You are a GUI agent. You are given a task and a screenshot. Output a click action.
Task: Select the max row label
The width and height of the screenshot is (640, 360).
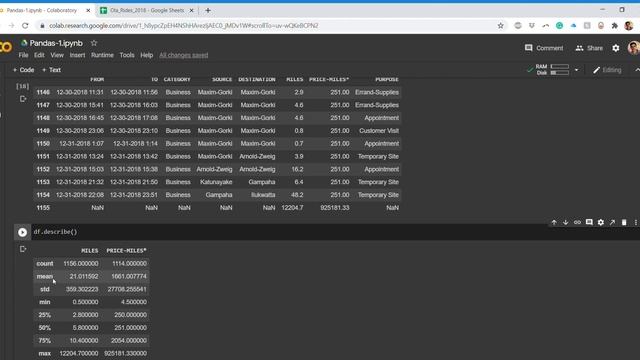click(x=44, y=353)
